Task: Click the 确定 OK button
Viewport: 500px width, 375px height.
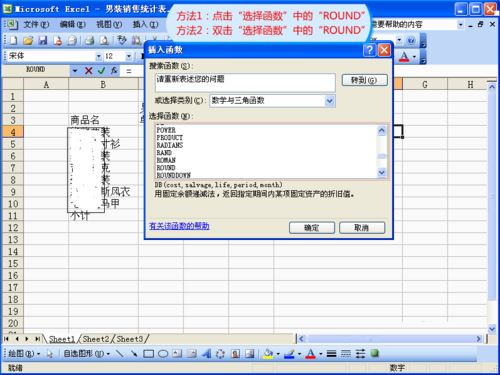Action: [312, 228]
